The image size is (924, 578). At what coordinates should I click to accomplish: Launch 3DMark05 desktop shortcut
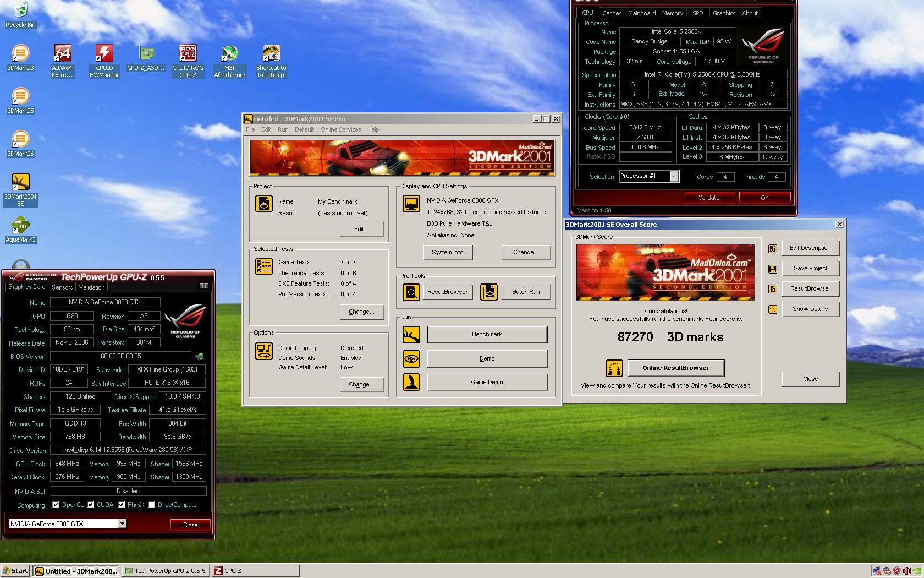tap(20, 101)
